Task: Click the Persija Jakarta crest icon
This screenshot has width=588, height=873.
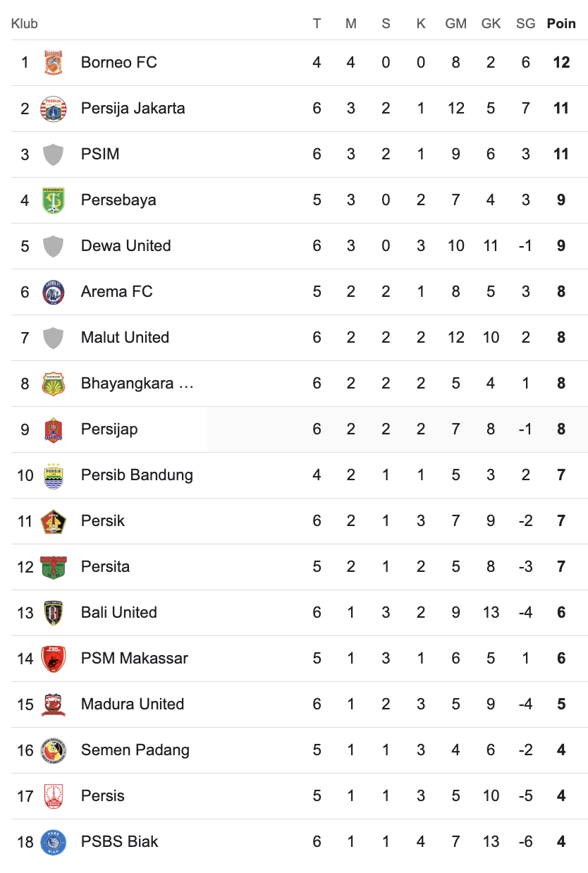Action: click(x=54, y=109)
